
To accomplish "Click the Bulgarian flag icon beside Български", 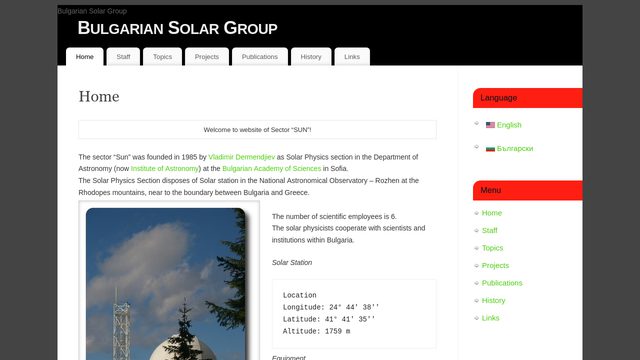I will tap(490, 149).
